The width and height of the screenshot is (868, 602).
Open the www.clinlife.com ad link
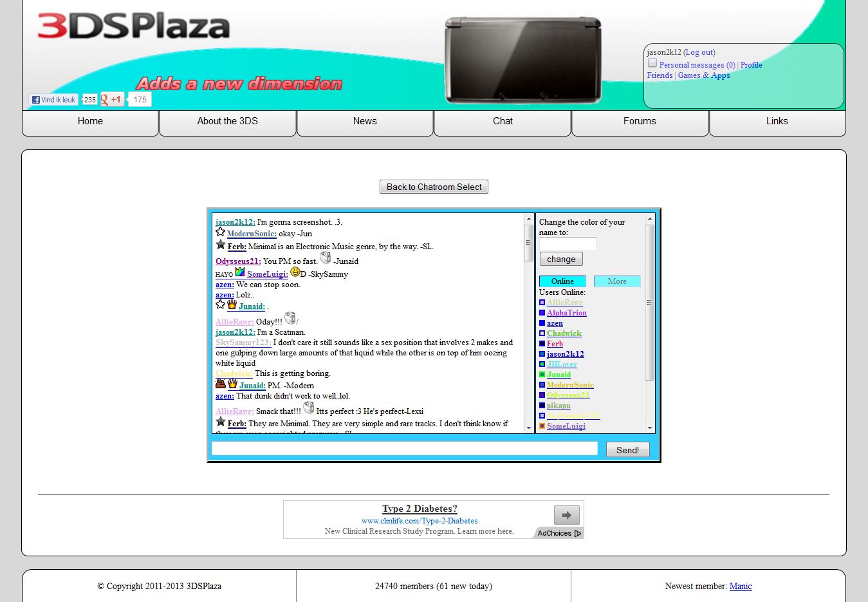(420, 521)
